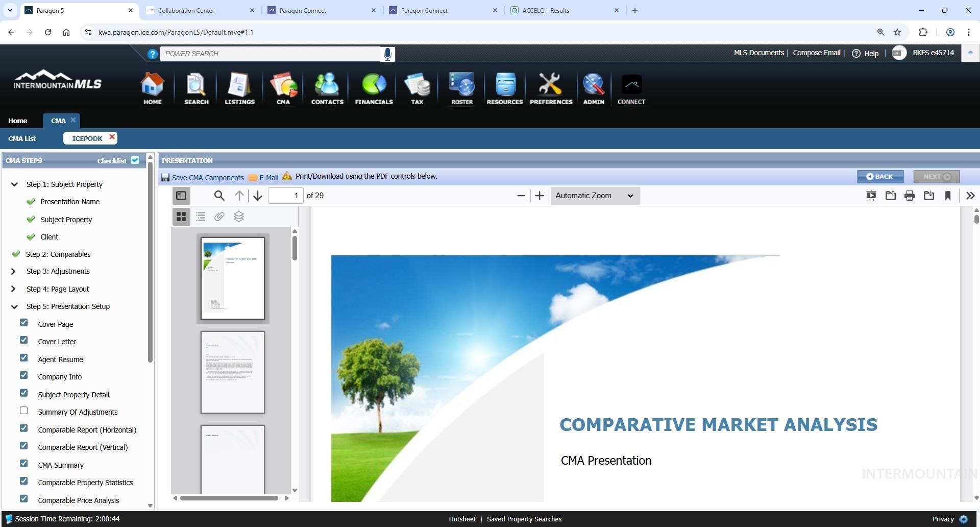The width and height of the screenshot is (980, 527).
Task: Click the Back button
Action: 880,177
